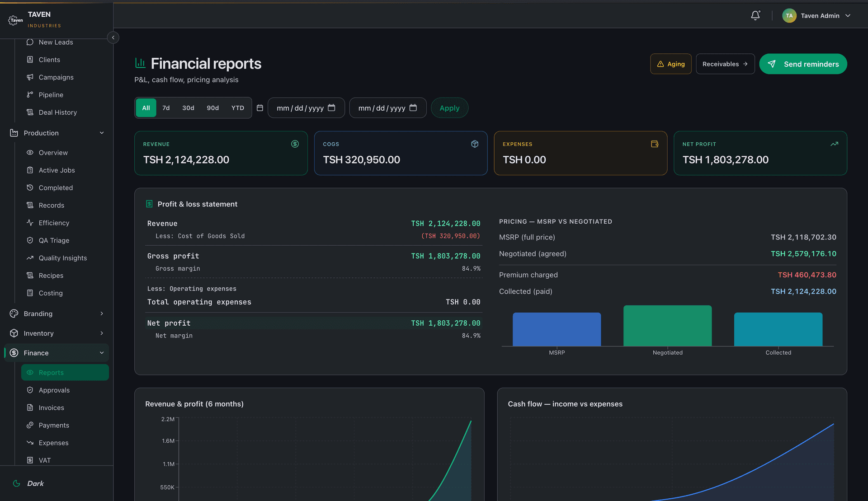Viewport: 868px width, 501px height.
Task: Open Invoices in Finance menu
Action: point(51,407)
